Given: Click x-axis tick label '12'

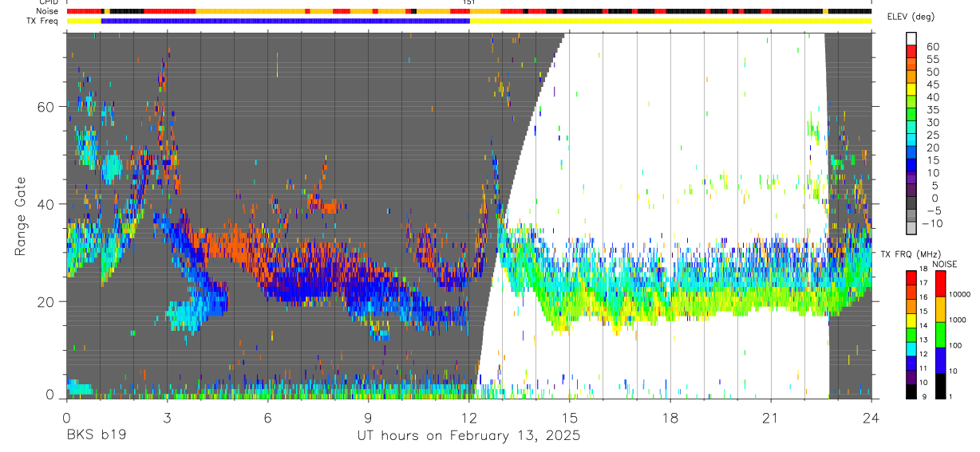Looking at the screenshot, I should (x=468, y=418).
